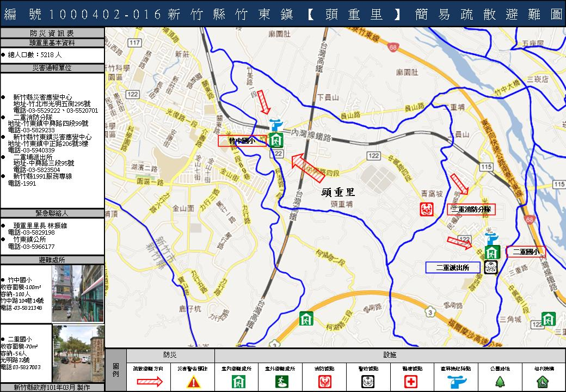Click the evacuation direction arrow in the legend
Viewport: 566px width, 392px height.
(x=148, y=382)
